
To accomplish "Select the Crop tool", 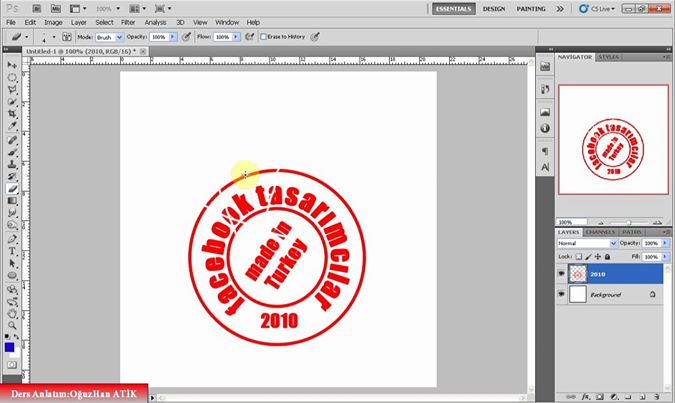I will [12, 114].
